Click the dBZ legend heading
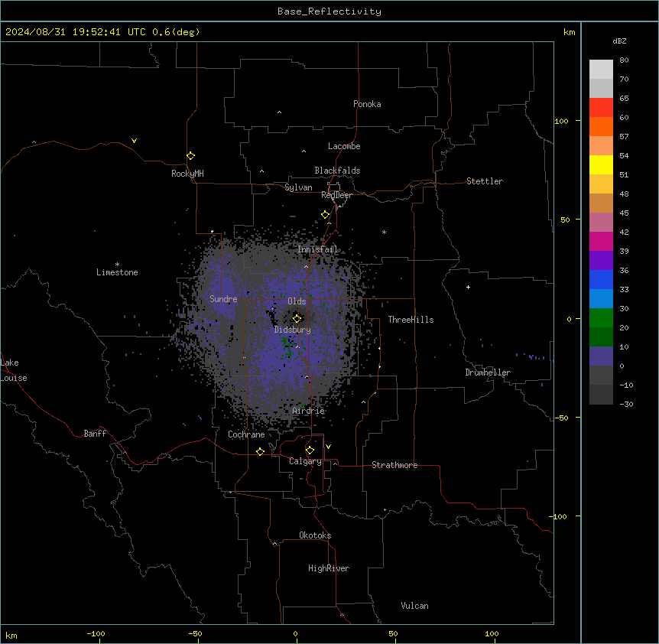 tap(619, 41)
